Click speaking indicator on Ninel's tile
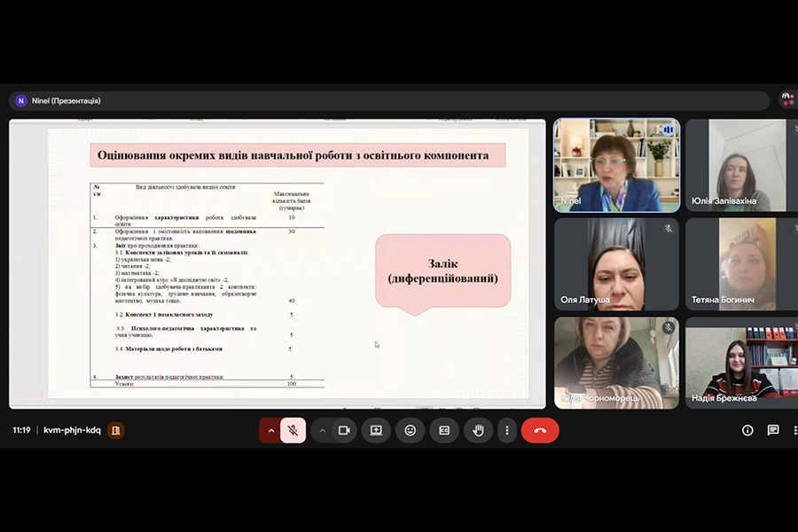 (x=669, y=130)
